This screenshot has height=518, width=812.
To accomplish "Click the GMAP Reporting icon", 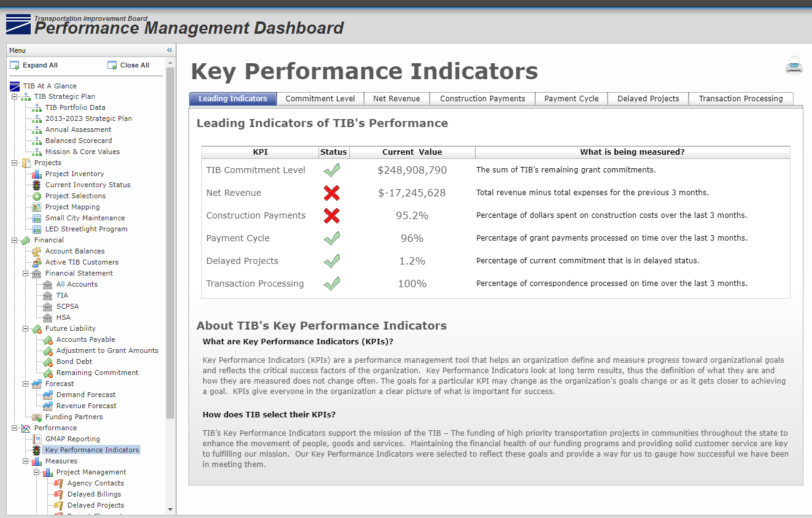I will (x=37, y=439).
